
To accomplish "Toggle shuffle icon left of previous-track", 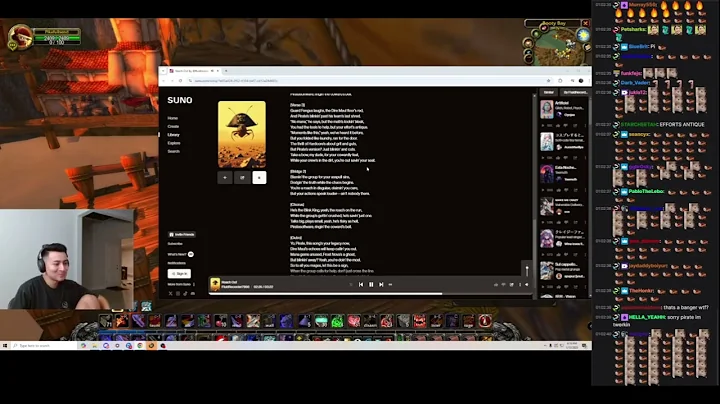I will pos(351,285).
